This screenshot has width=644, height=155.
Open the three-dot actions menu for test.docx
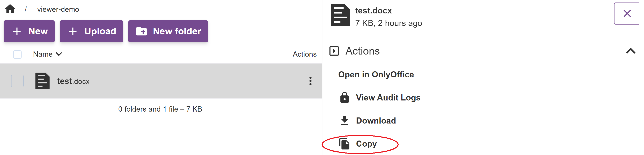point(310,81)
